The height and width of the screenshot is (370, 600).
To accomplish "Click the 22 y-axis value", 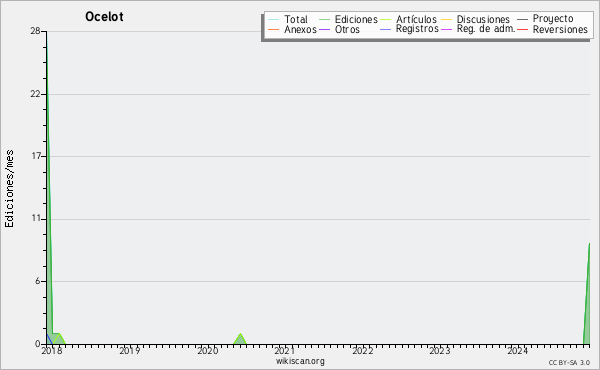I will tap(36, 94).
